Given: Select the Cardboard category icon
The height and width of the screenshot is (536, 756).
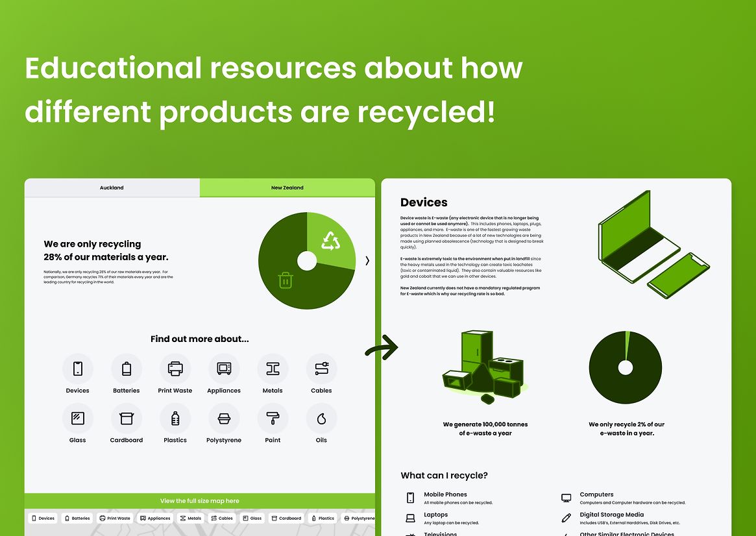Looking at the screenshot, I should (127, 419).
